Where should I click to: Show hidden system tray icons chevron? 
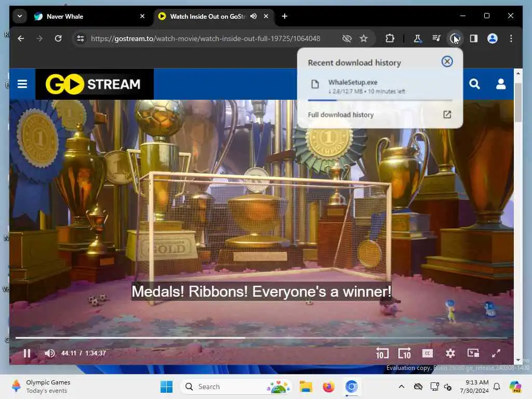402,387
